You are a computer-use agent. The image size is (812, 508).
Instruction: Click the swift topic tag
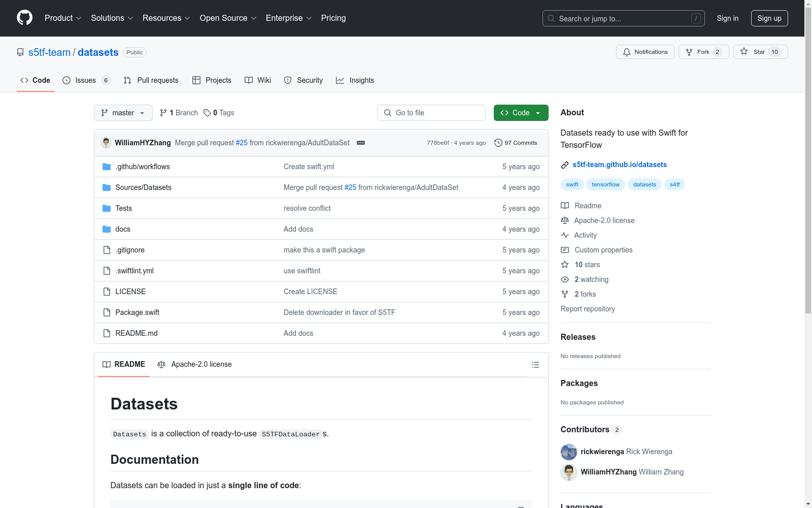coord(572,184)
